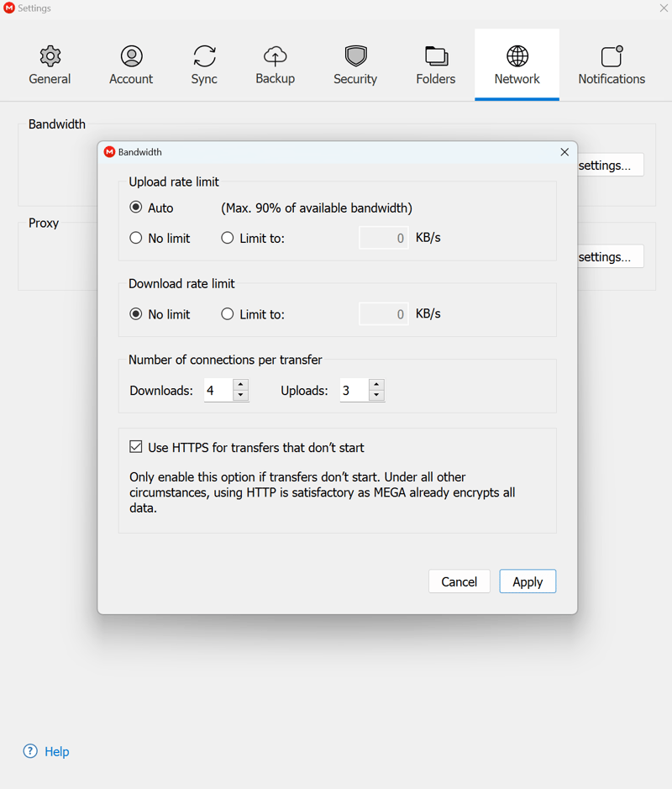The width and height of the screenshot is (672, 789).
Task: Click the Help question mark icon
Action: (x=30, y=751)
